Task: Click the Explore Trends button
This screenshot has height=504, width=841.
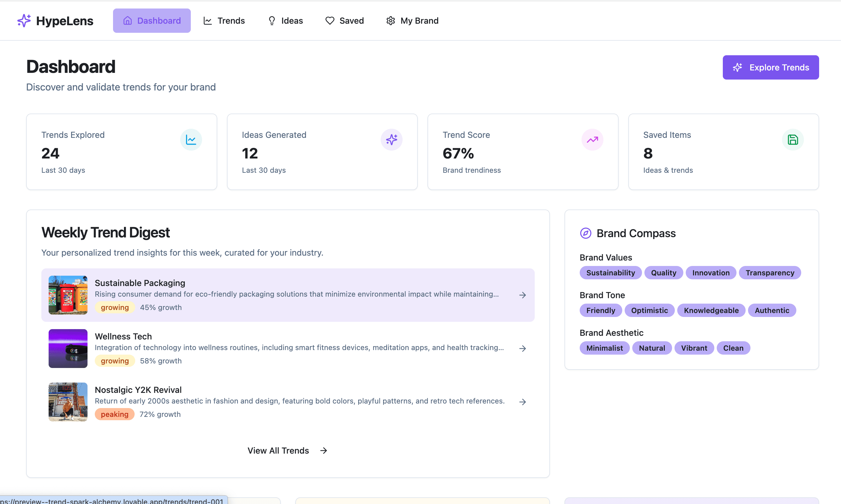Action: pyautogui.click(x=771, y=67)
